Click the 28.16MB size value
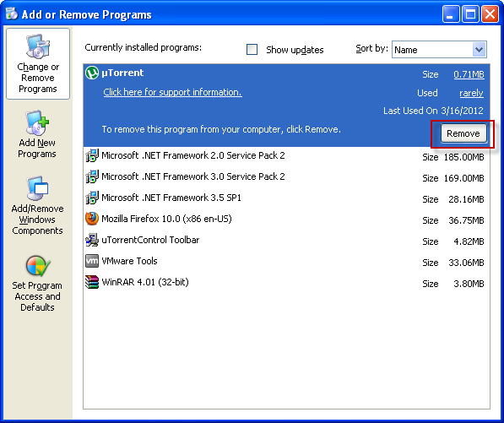The image size is (504, 423). tap(466, 199)
